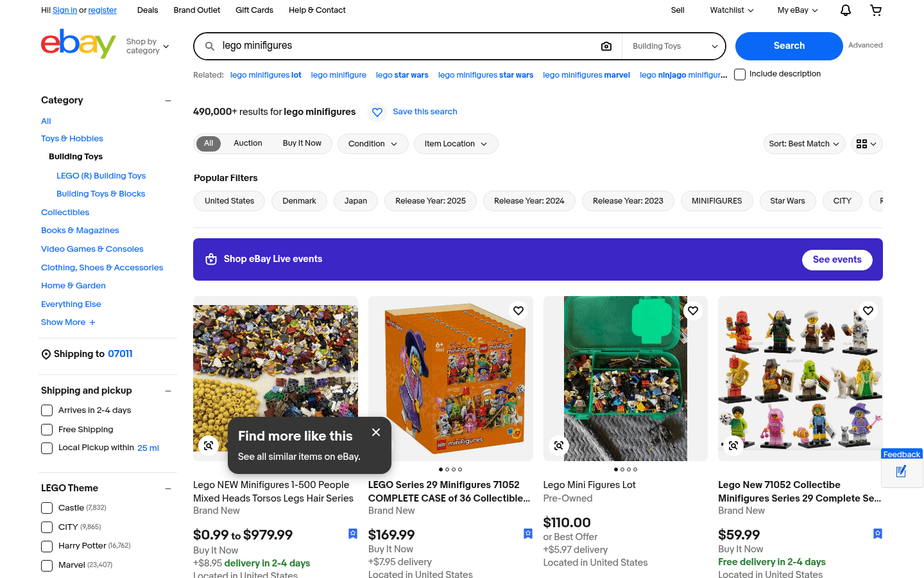Click visual search icon on Mini Figures Lot image

(559, 445)
